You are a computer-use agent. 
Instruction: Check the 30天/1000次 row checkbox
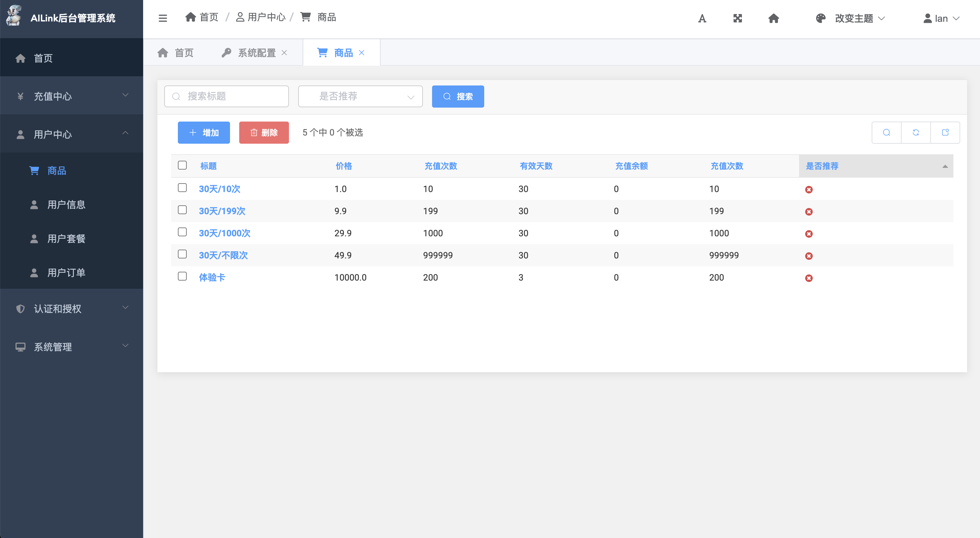tap(182, 232)
